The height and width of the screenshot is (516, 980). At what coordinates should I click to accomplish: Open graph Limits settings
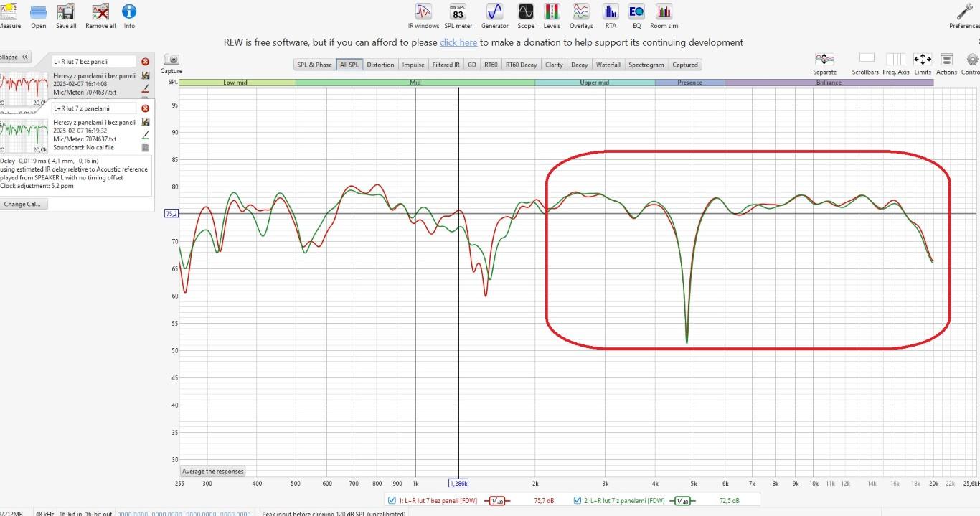click(x=923, y=60)
